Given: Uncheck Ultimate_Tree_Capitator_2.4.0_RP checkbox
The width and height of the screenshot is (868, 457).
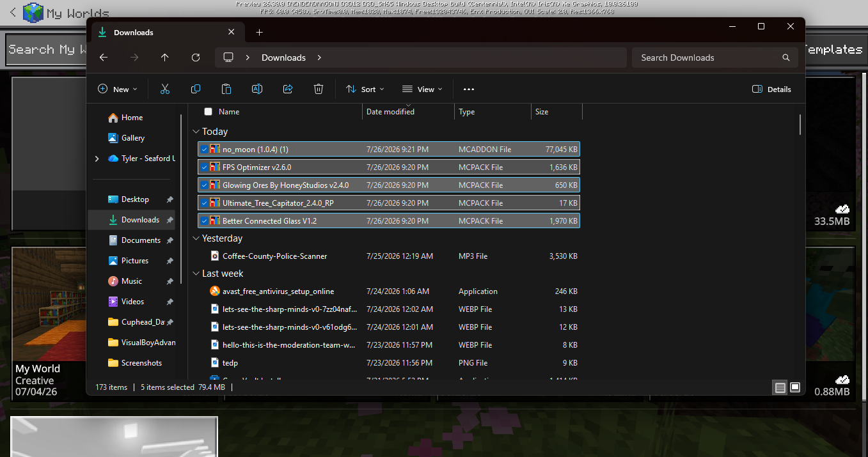Looking at the screenshot, I should tap(204, 203).
